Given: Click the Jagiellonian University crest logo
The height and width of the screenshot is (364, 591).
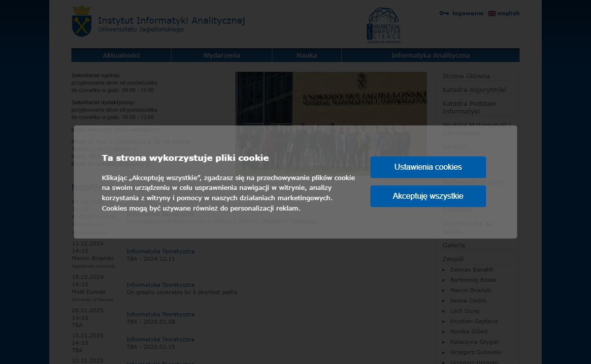Looking at the screenshot, I should (x=81, y=21).
